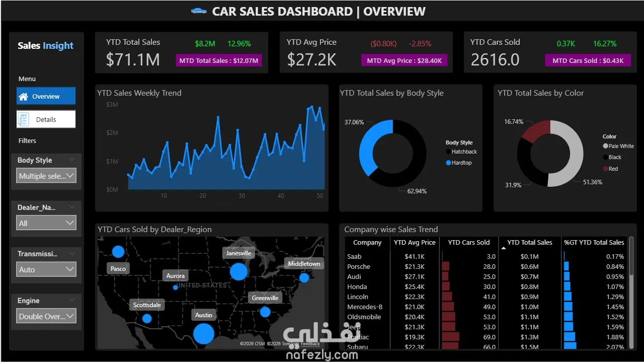Click the Company column header
This screenshot has height=362, width=644.
pos(367,242)
